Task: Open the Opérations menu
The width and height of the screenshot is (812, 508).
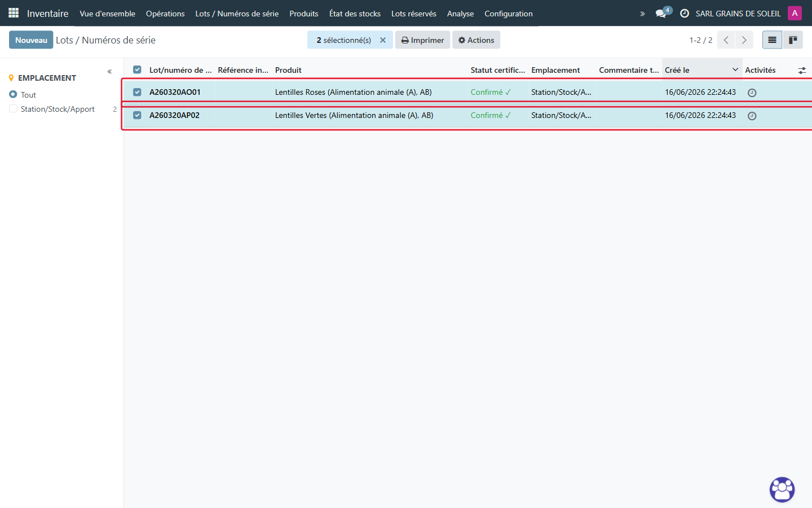Action: point(165,14)
